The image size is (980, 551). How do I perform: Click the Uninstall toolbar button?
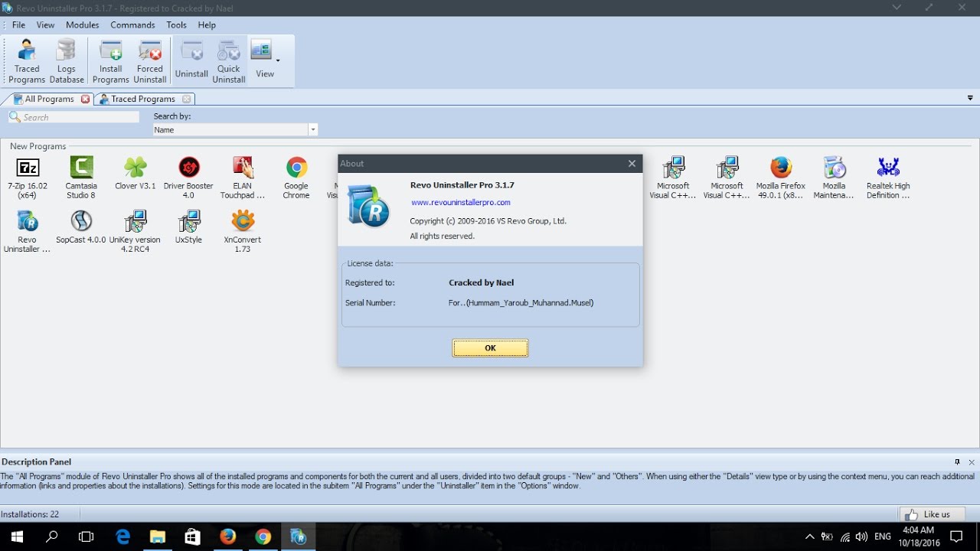(191, 62)
